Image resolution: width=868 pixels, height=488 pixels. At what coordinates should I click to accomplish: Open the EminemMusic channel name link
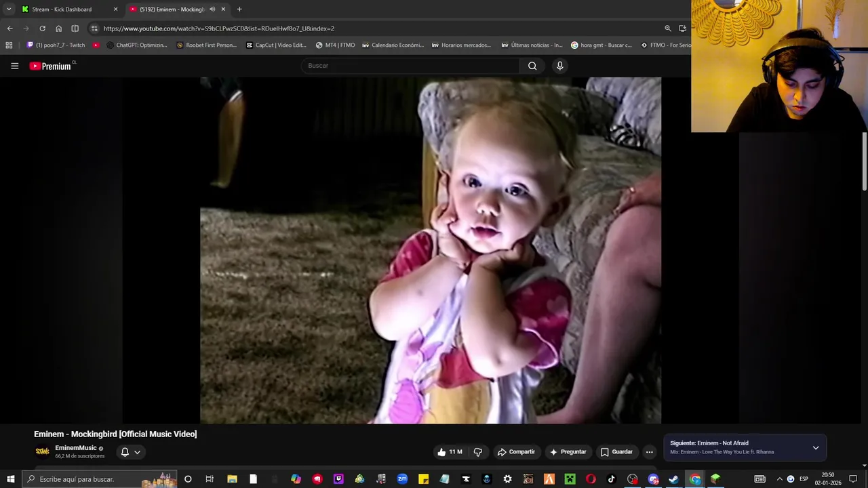[x=76, y=448]
